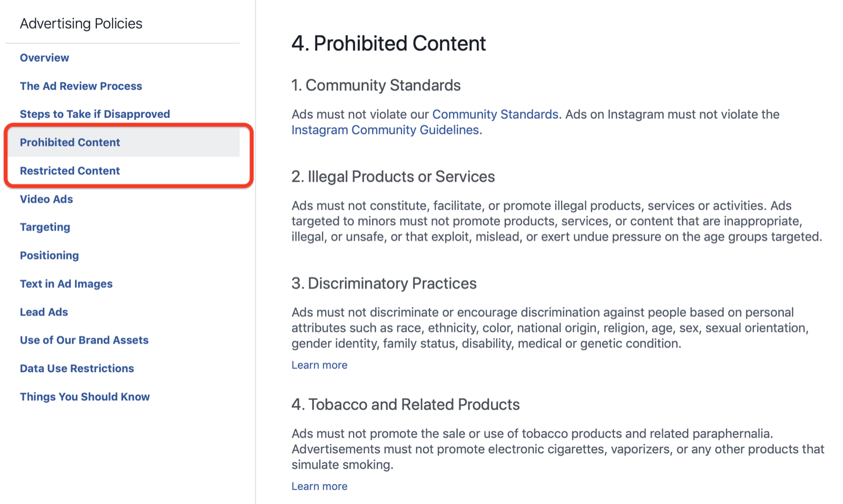Open Data Use Restrictions section

pos(77,369)
